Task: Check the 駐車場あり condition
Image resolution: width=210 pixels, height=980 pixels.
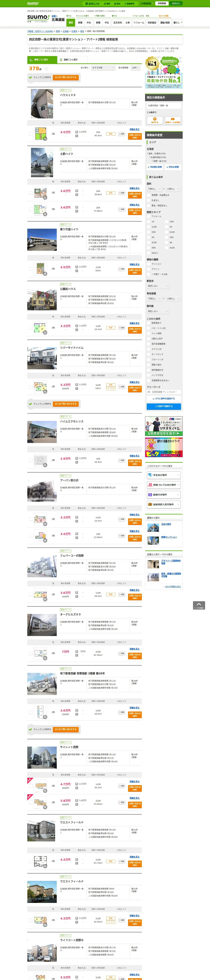Action: tap(149, 323)
